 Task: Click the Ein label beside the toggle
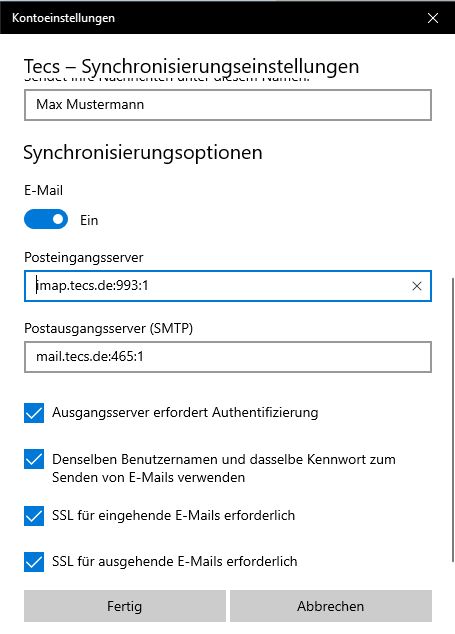click(x=89, y=220)
